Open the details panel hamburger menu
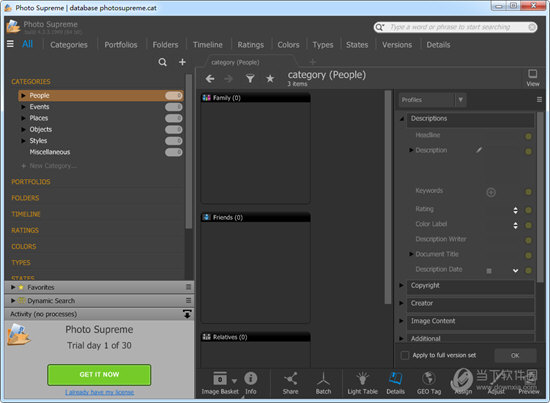The height and width of the screenshot is (403, 550). (x=539, y=100)
